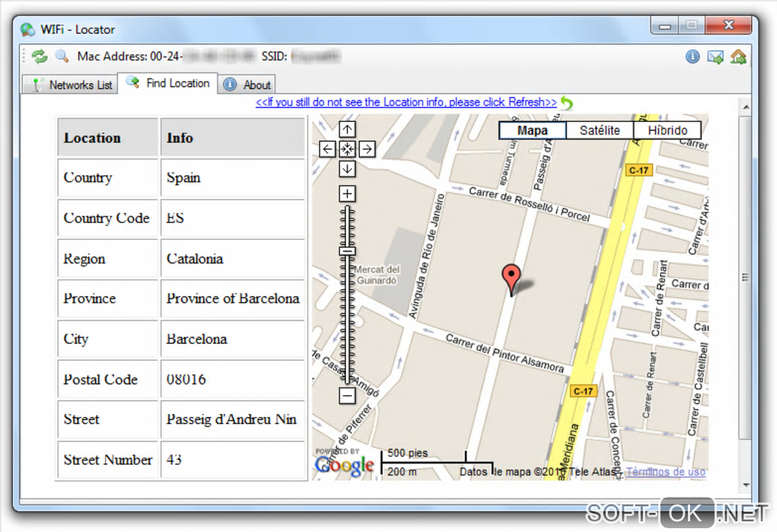Switch map view to Mapa
Screen dimensions: 777x532
pos(532,131)
